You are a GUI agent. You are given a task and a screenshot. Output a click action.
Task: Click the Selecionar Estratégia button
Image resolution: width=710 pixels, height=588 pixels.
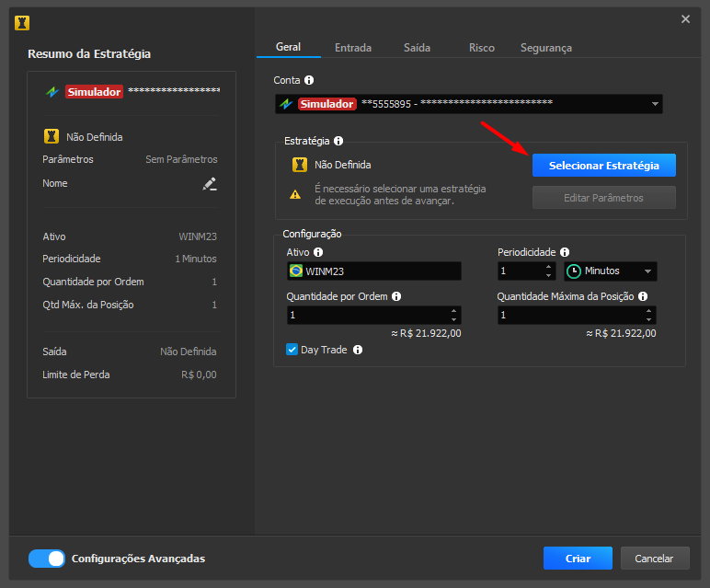tap(604, 166)
